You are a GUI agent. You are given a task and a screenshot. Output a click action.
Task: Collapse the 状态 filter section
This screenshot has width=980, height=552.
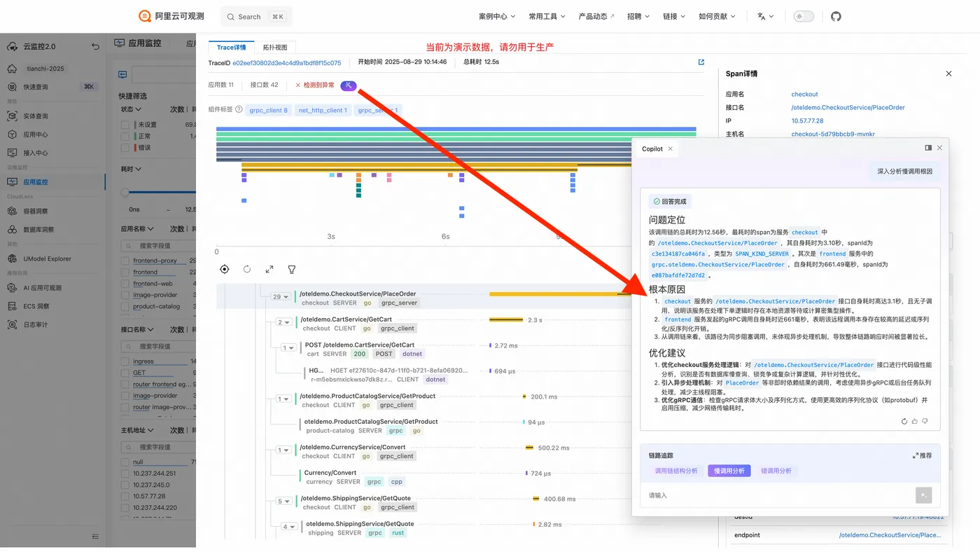[x=132, y=109]
